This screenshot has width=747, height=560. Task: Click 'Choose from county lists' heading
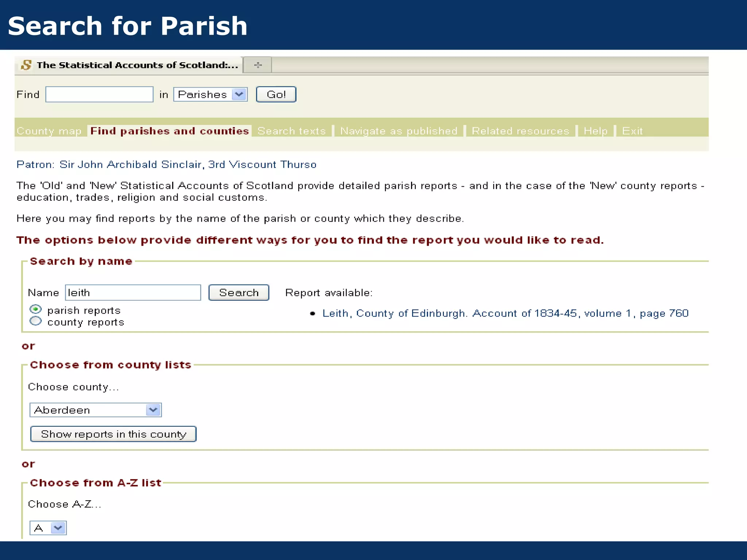click(x=111, y=365)
